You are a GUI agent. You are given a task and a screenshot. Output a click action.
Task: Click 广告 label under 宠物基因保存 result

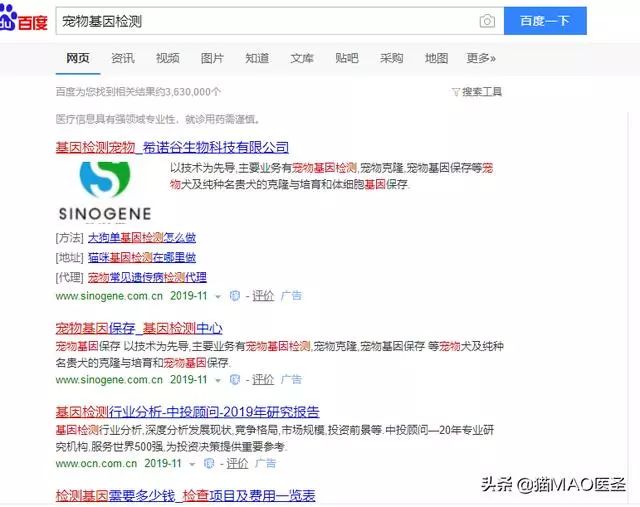[291, 379]
